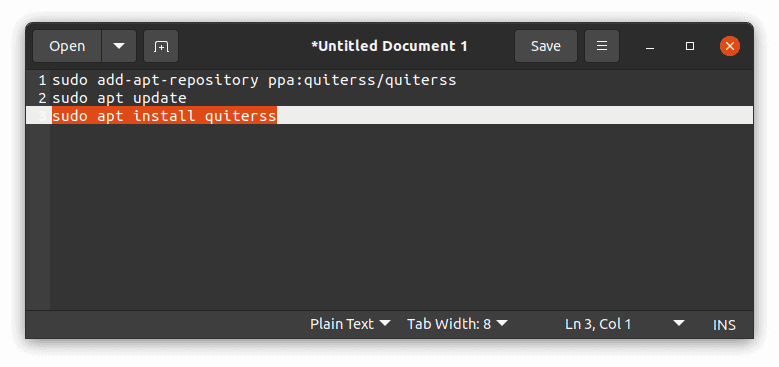Click highlighted 'sudo apt install quiterss' line
Image resolution: width=779 pixels, height=367 pixels.
164,116
